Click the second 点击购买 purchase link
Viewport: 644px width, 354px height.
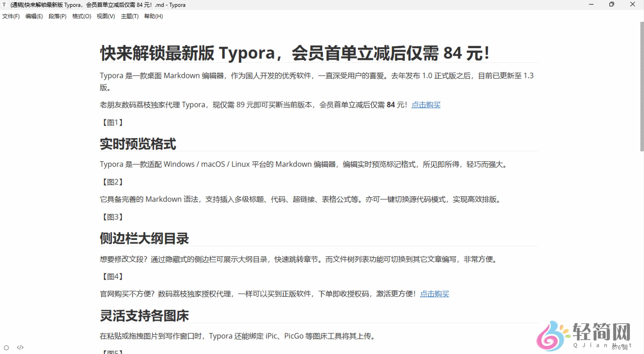pyautogui.click(x=435, y=294)
